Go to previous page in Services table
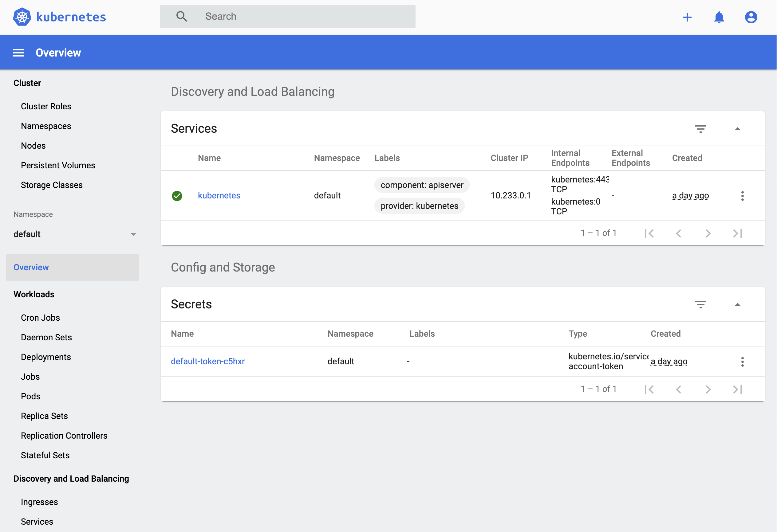 click(678, 233)
